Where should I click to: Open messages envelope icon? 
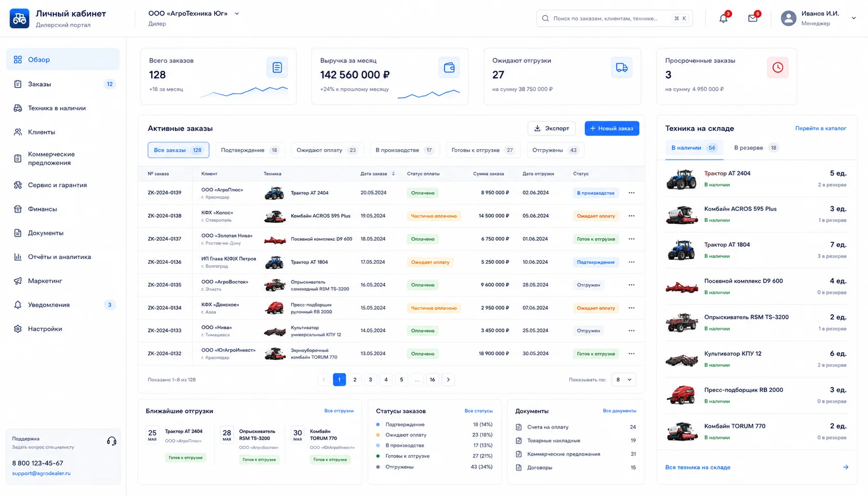coord(753,18)
